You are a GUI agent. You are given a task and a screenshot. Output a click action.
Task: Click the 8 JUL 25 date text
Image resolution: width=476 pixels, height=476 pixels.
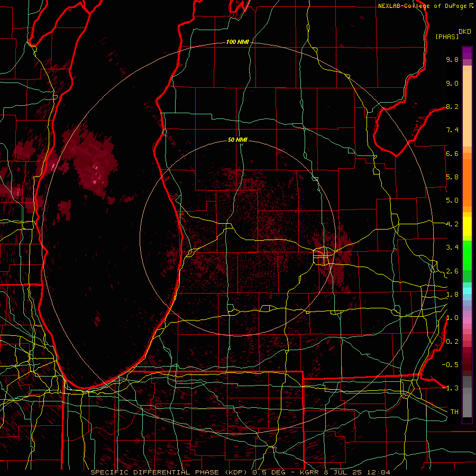[x=344, y=472]
